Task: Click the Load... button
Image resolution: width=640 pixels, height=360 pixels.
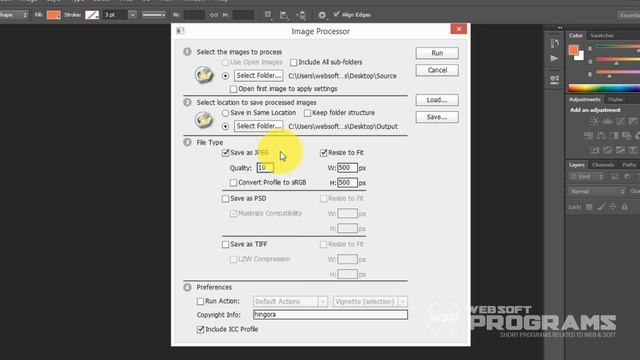Action: coord(437,100)
